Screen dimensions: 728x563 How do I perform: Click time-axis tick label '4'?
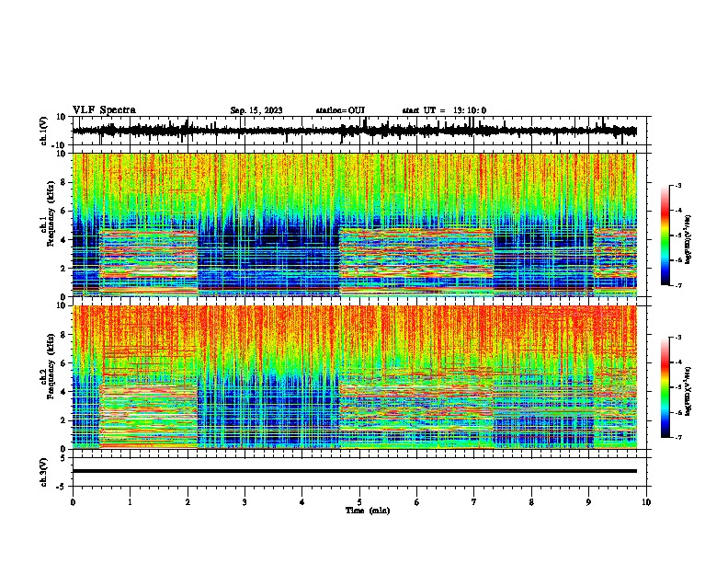tap(302, 502)
